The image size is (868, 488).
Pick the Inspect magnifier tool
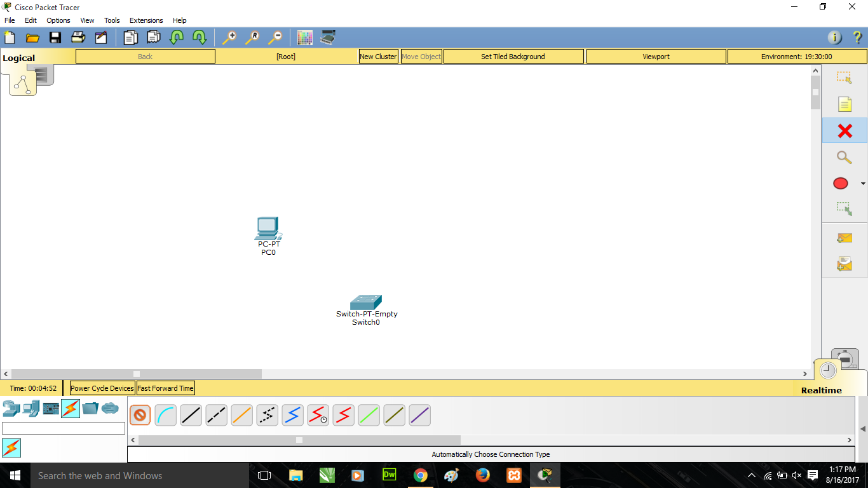[844, 157]
